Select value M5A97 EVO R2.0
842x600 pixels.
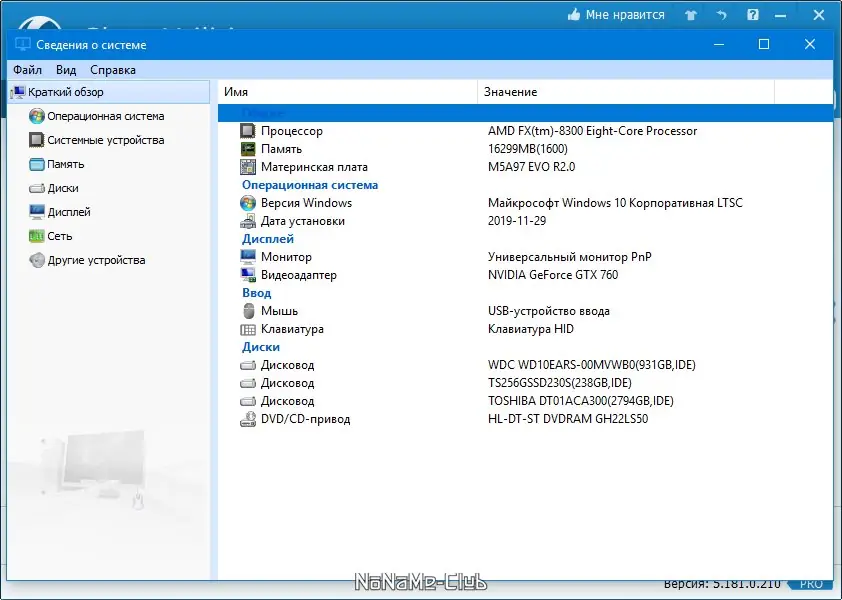pos(531,167)
